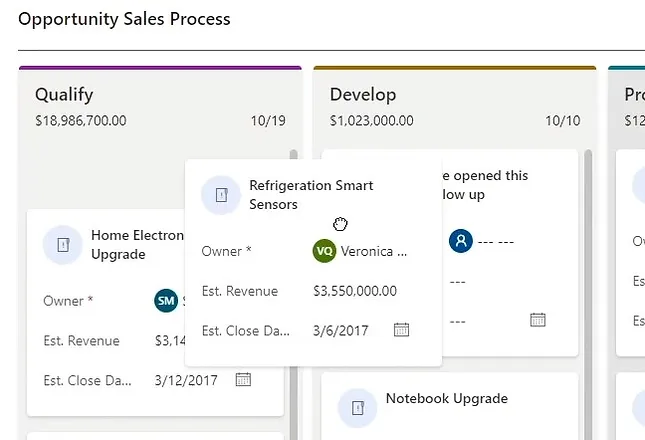Open the Notebook Upgrade opportunity title

pyautogui.click(x=447, y=398)
